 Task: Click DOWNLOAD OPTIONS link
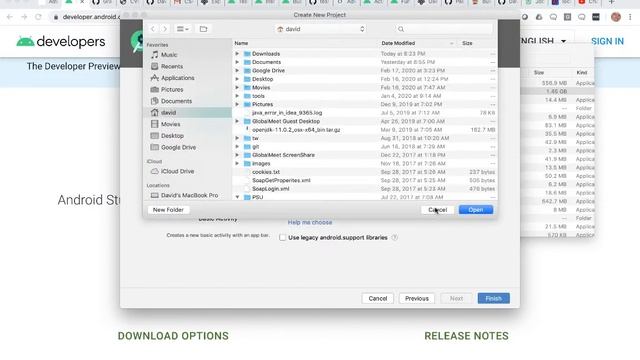pos(173,336)
